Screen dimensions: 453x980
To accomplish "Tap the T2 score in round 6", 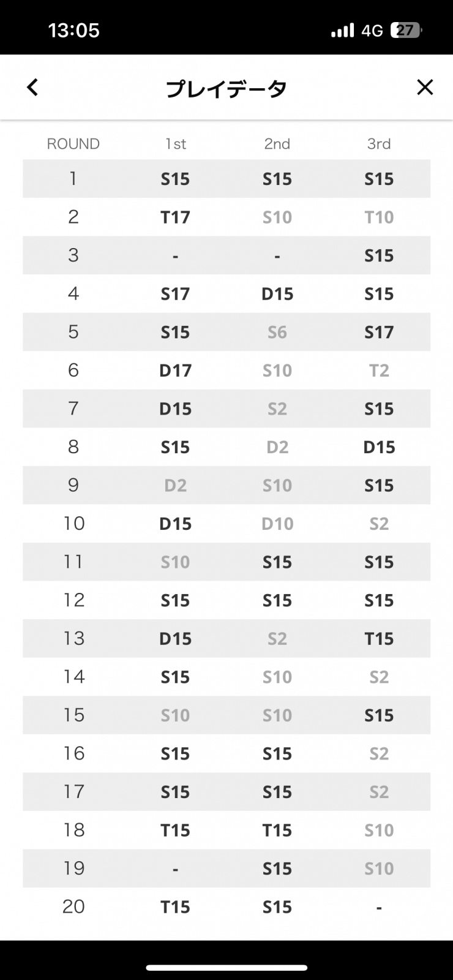I will click(x=379, y=371).
